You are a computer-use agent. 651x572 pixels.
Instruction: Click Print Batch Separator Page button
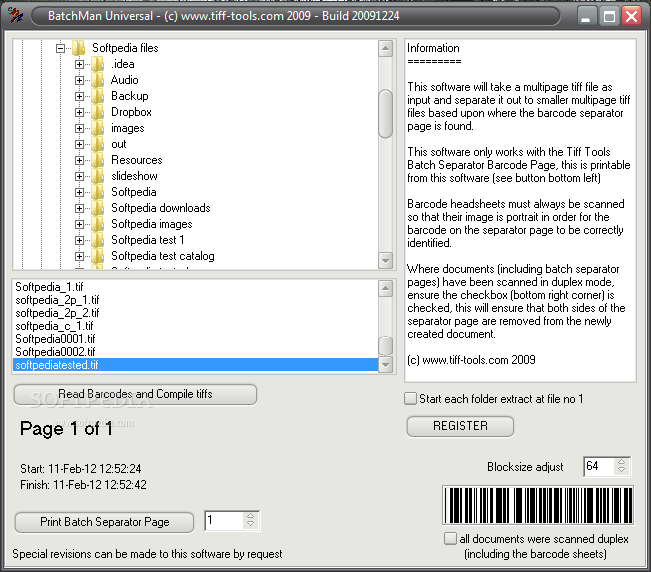[x=104, y=522]
